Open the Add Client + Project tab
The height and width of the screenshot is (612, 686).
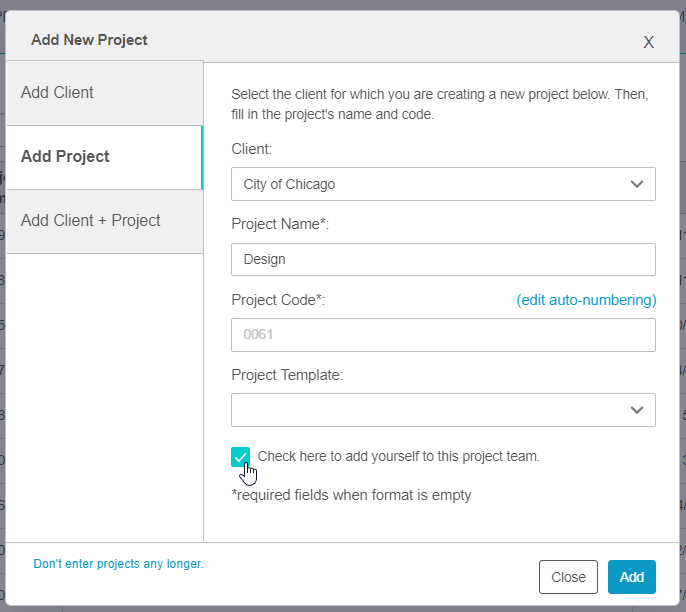[x=104, y=221]
